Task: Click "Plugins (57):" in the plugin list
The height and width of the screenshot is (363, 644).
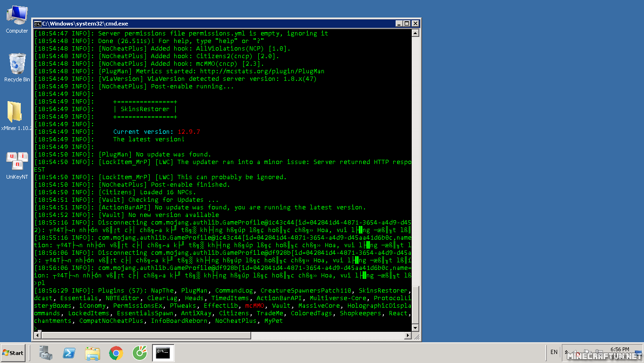Action: [x=123, y=291]
